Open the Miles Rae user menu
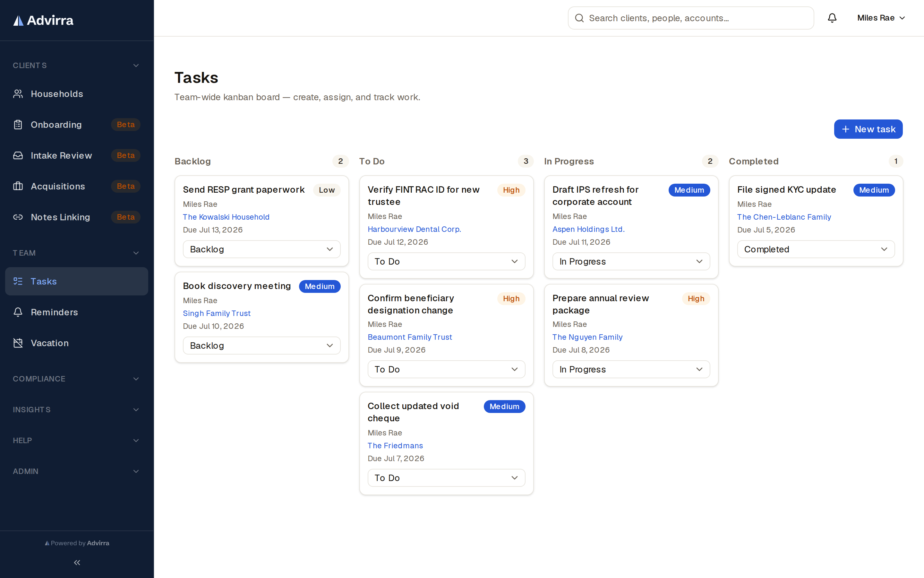924x578 pixels. (x=881, y=18)
